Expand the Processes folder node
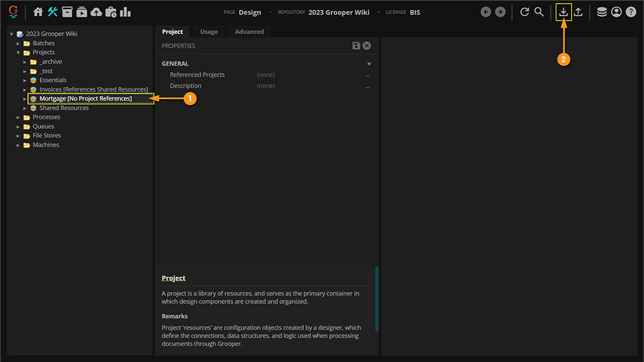This screenshot has width=644, height=362. pos(18,117)
